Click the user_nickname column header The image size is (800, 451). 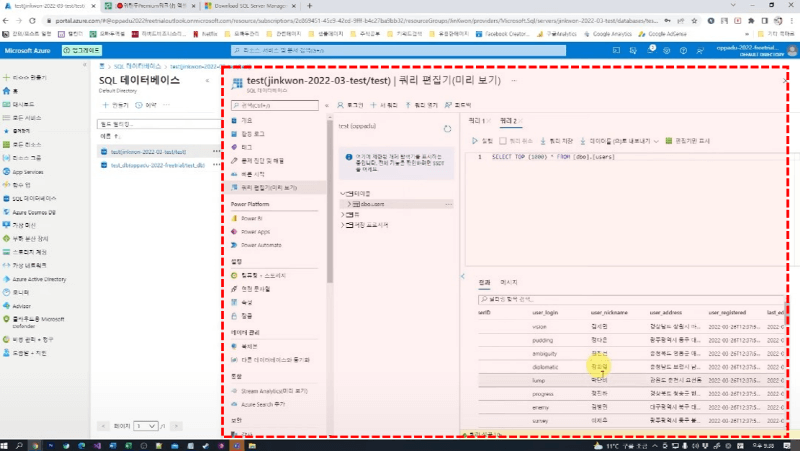coord(609,312)
